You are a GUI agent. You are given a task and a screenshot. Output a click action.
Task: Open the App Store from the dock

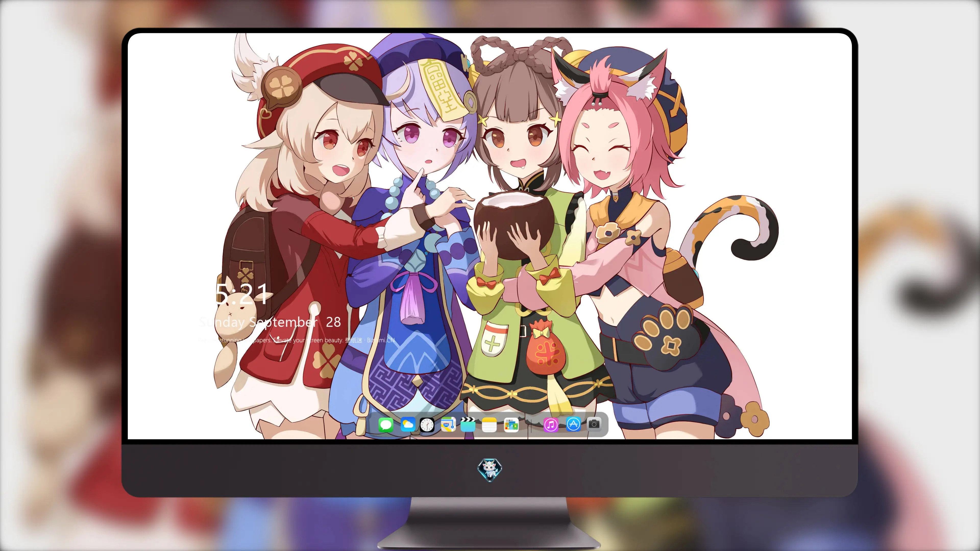tap(573, 424)
